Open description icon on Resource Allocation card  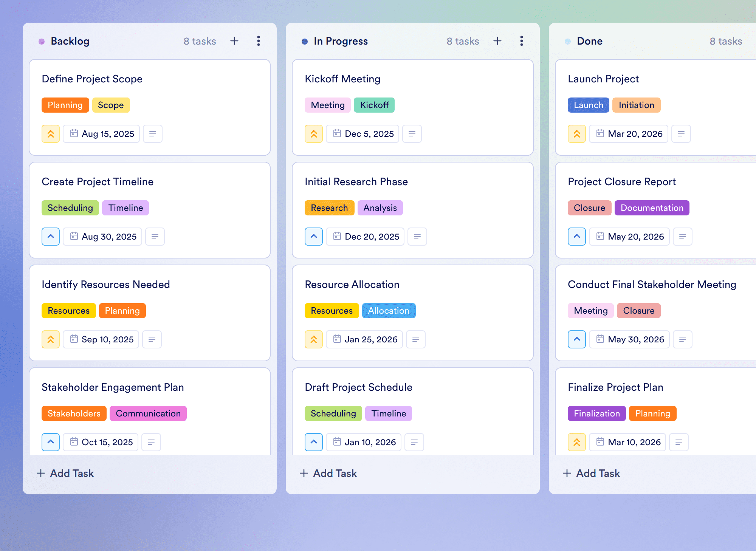(x=416, y=339)
